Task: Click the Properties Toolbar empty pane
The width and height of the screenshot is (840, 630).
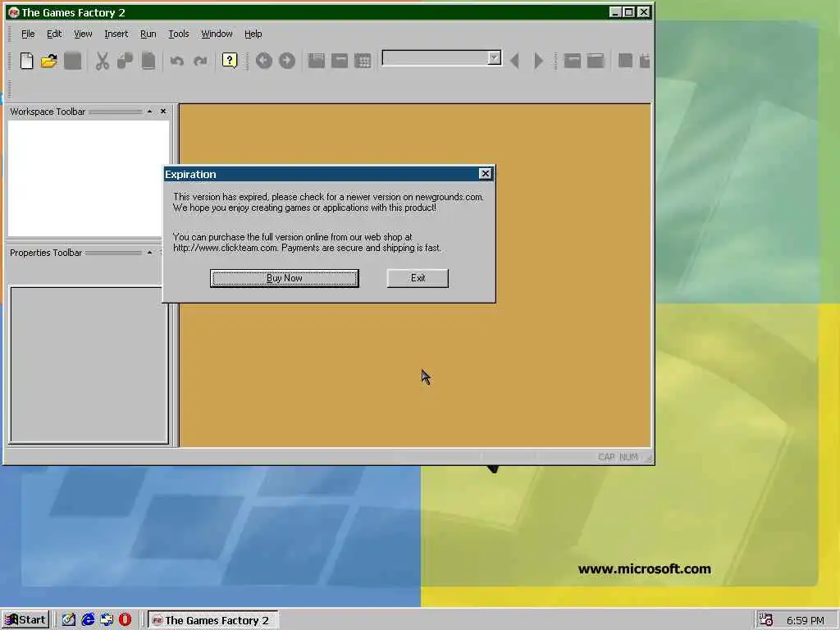Action: click(89, 365)
